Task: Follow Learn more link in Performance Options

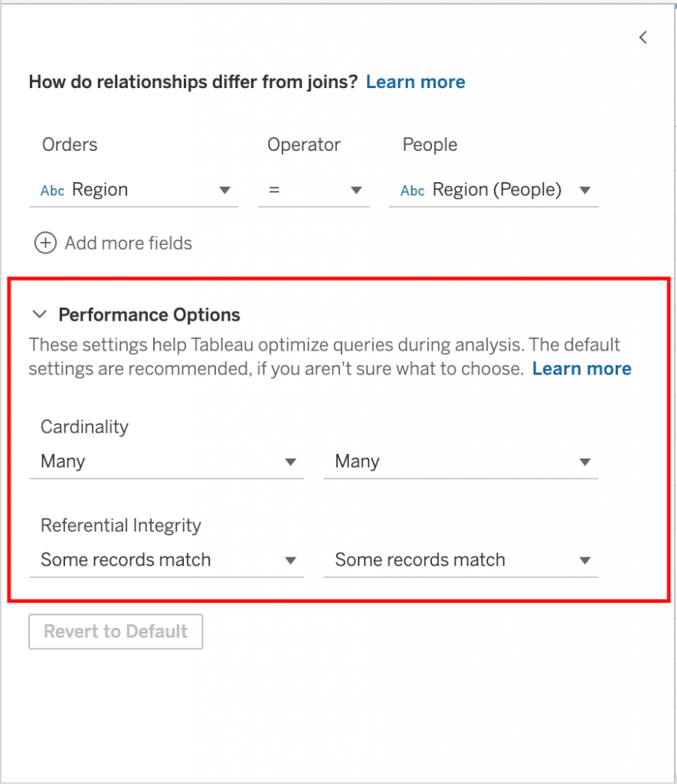Action: coord(581,369)
